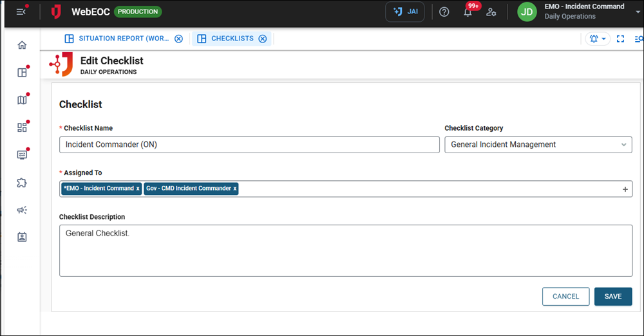Click the Checklist Name input field
This screenshot has height=336, width=644.
(249, 145)
